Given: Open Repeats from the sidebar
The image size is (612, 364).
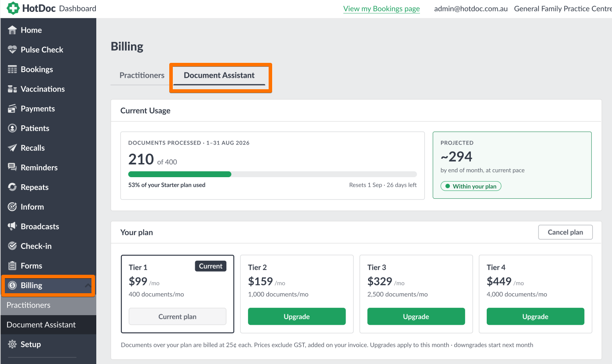Looking at the screenshot, I should [48, 187].
